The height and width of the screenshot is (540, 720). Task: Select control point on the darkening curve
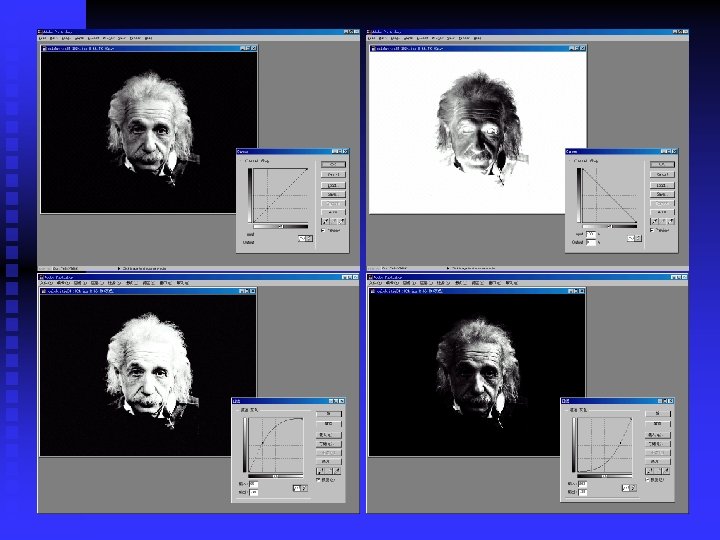click(620, 443)
